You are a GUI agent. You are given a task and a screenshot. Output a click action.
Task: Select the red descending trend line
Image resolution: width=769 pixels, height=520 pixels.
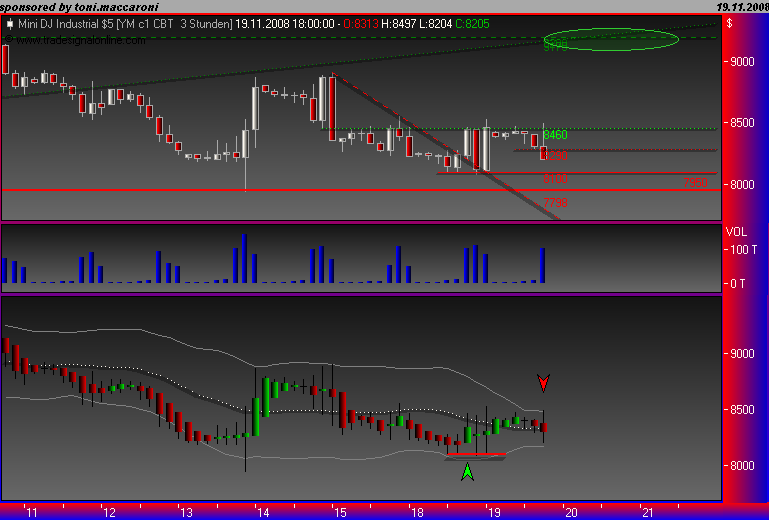(x=445, y=146)
